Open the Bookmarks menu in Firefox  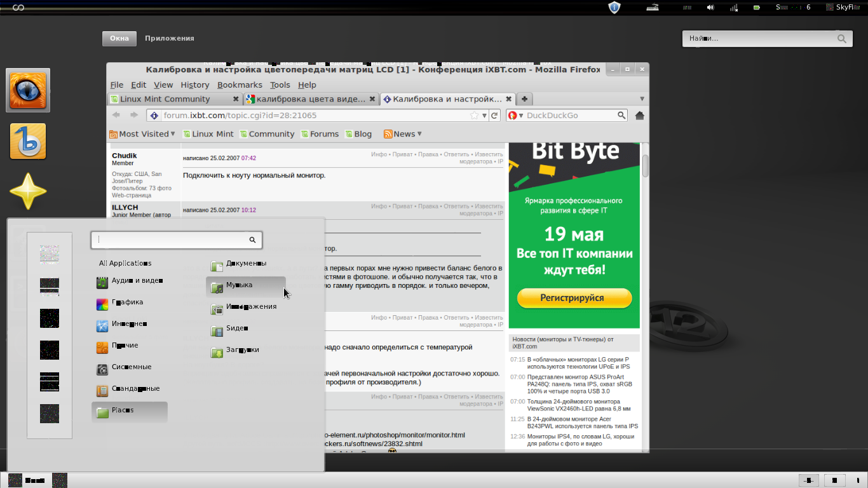click(x=240, y=85)
